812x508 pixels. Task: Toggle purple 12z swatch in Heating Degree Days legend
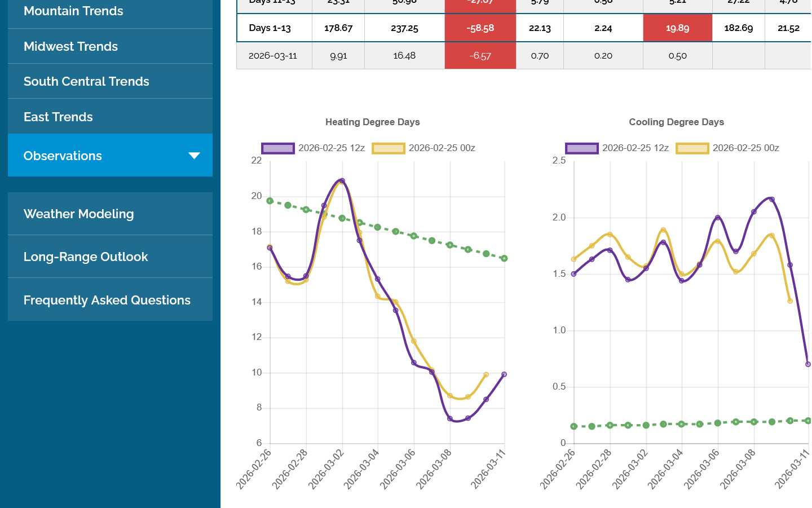point(277,148)
